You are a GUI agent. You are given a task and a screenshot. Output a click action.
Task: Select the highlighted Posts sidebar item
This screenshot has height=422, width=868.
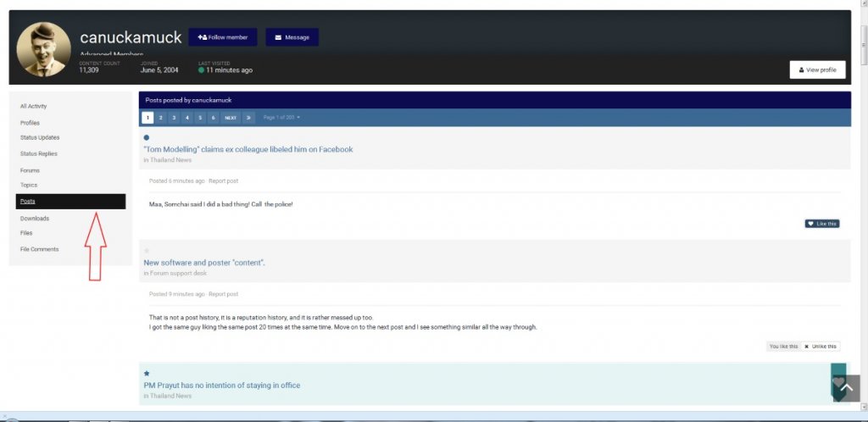coord(71,202)
